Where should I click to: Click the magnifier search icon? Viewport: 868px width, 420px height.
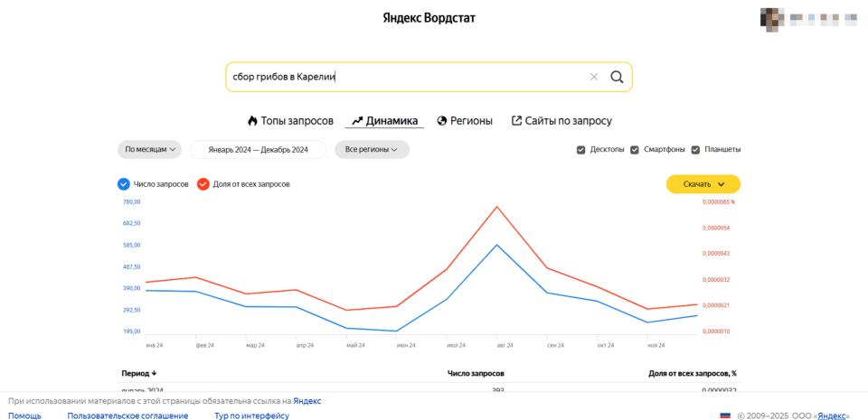617,77
